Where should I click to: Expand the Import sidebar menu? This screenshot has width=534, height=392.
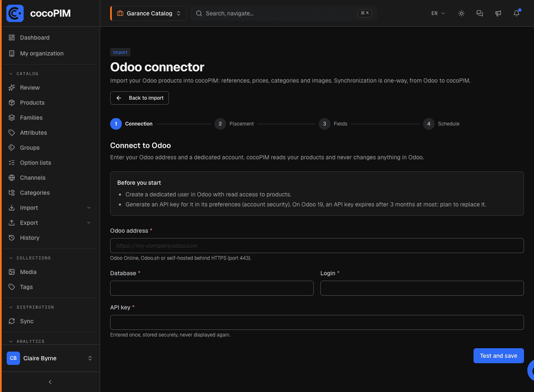coord(50,208)
